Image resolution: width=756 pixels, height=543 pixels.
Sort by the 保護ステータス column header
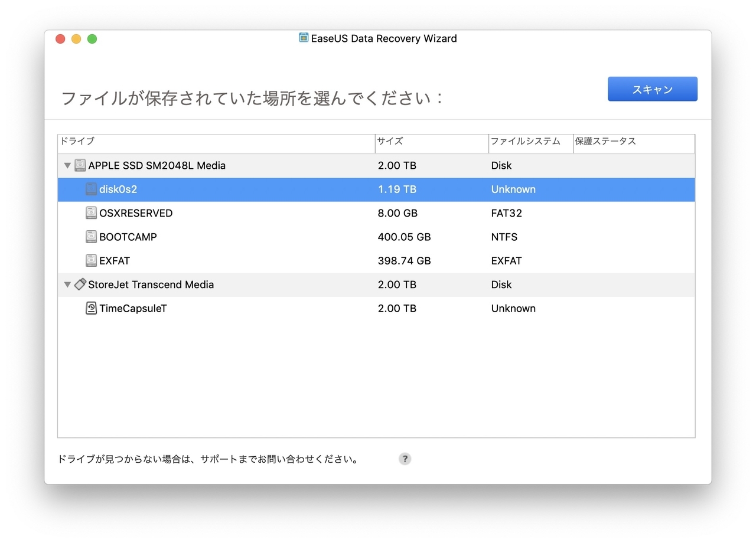[x=634, y=143]
